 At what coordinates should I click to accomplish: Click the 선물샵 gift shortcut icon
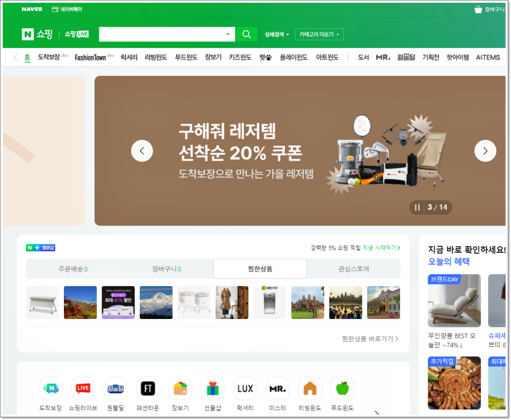click(212, 388)
